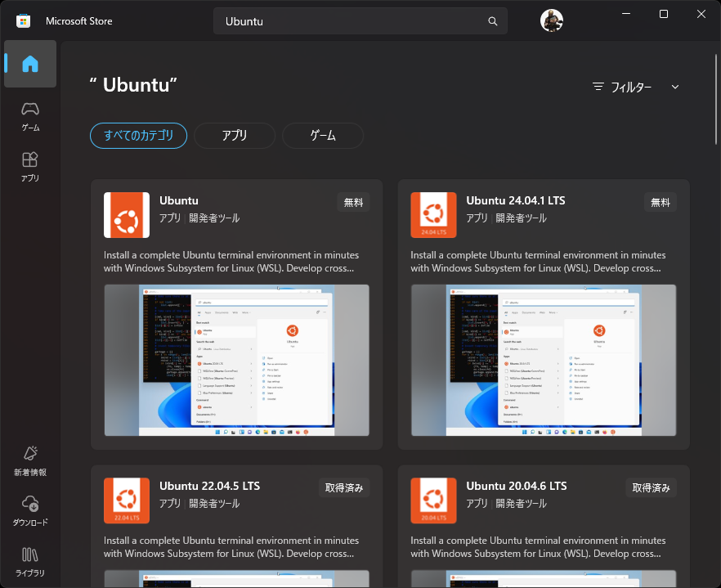The height and width of the screenshot is (588, 721).
Task: Open the アプリ (Apps) sidebar icon
Action: click(x=30, y=165)
